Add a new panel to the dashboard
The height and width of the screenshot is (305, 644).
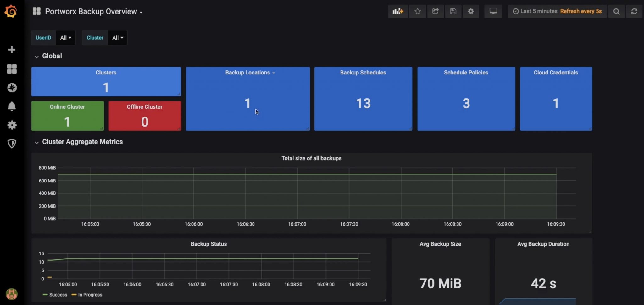[397, 11]
